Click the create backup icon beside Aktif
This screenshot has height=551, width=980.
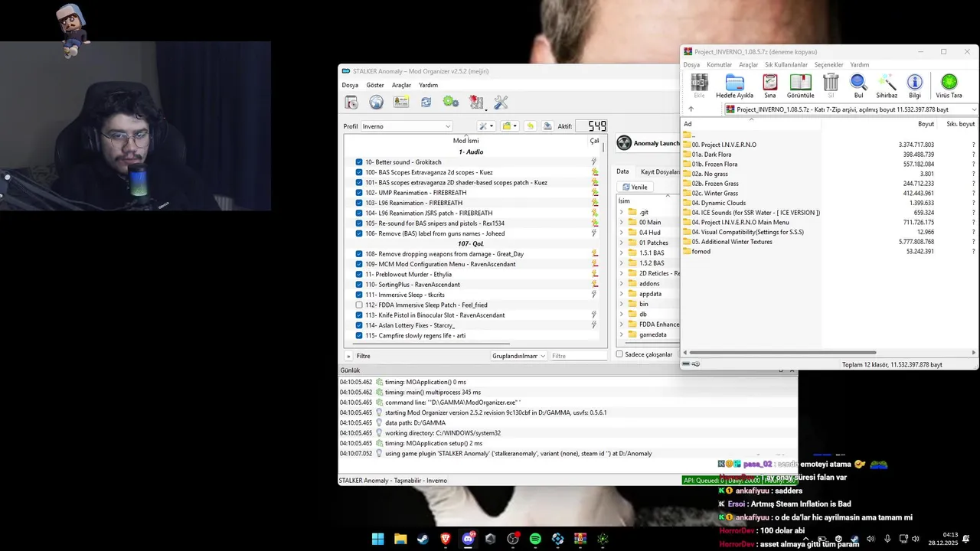547,126
